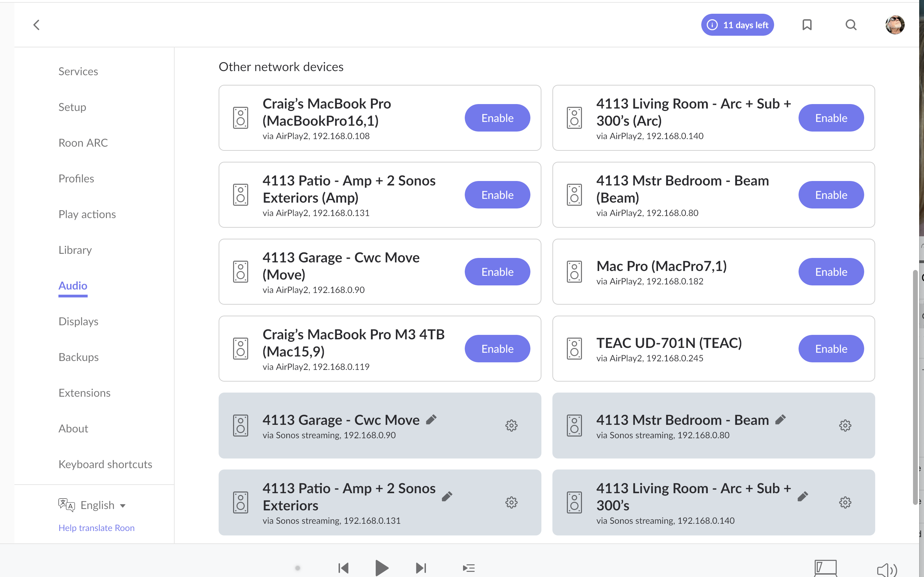Open the play queue icon
The width and height of the screenshot is (924, 577).
point(469,568)
